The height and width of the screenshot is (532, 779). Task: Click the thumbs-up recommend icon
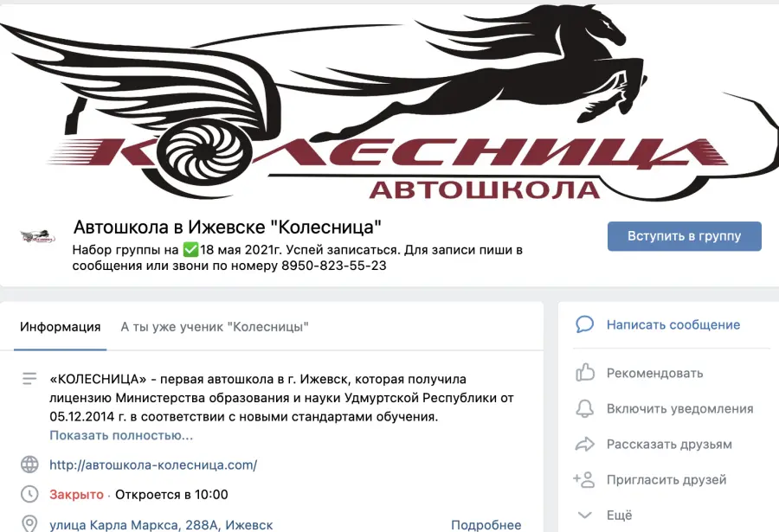[585, 373]
